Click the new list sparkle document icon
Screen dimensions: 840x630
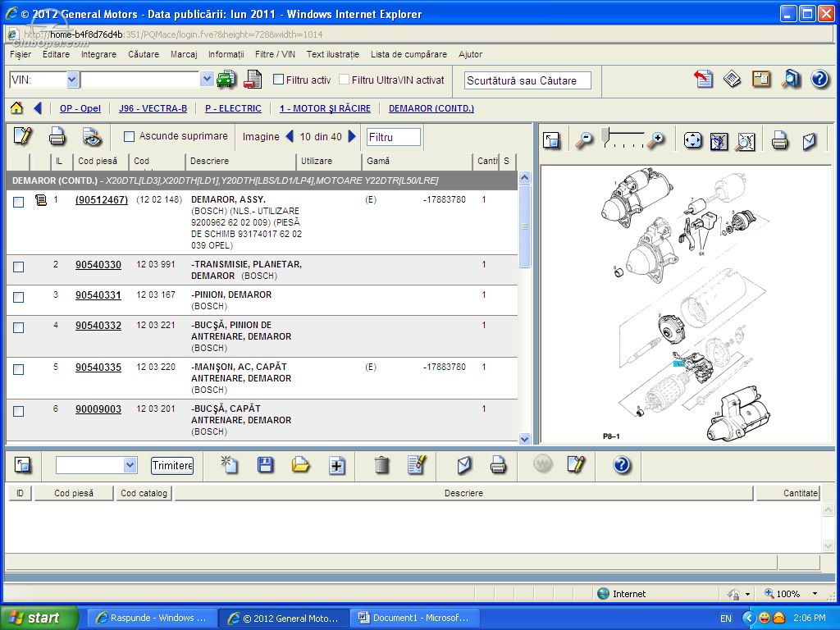point(230,464)
